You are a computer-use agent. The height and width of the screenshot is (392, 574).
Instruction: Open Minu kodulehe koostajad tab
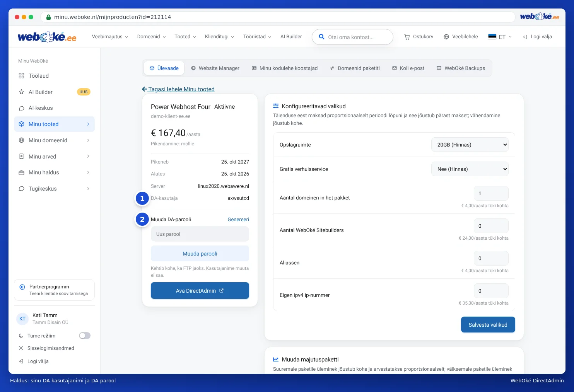(285, 68)
